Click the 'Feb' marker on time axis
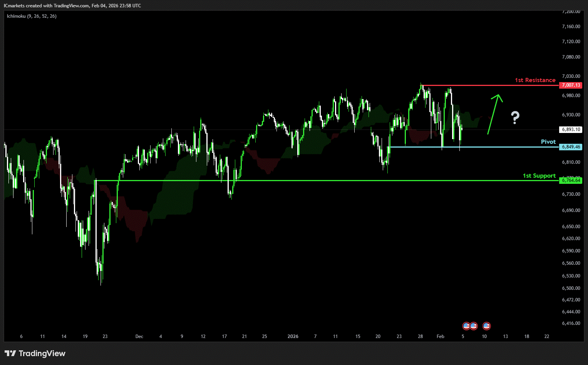588x365 pixels. pos(440,336)
